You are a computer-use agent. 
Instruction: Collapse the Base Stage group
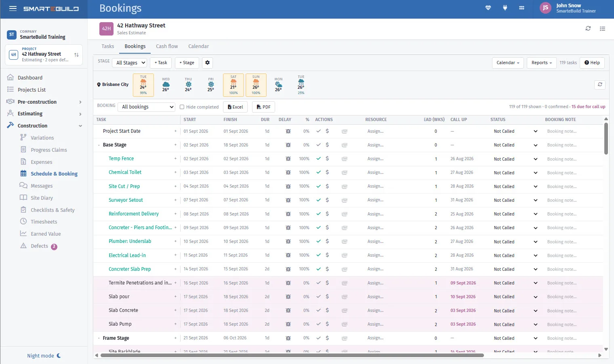tap(99, 145)
